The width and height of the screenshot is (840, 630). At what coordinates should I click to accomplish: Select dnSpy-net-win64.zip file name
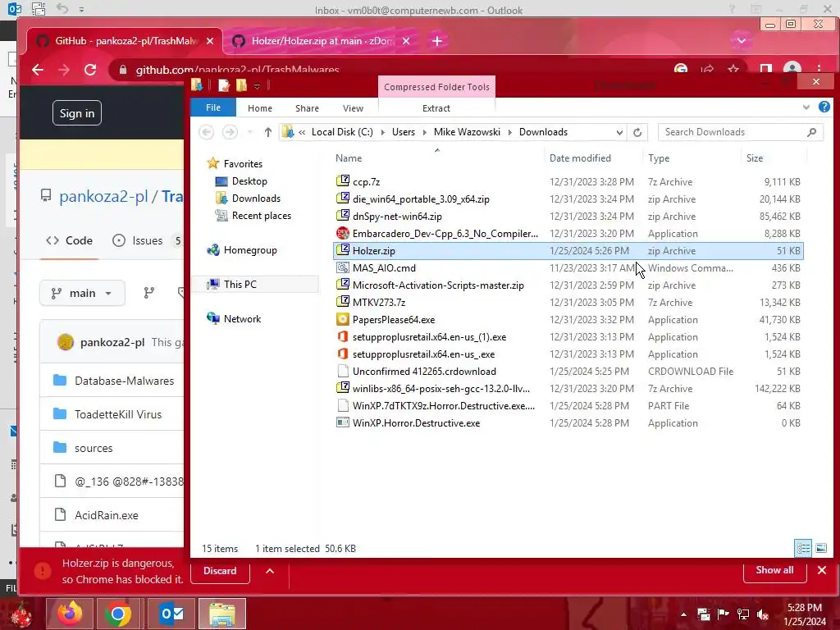(x=397, y=217)
